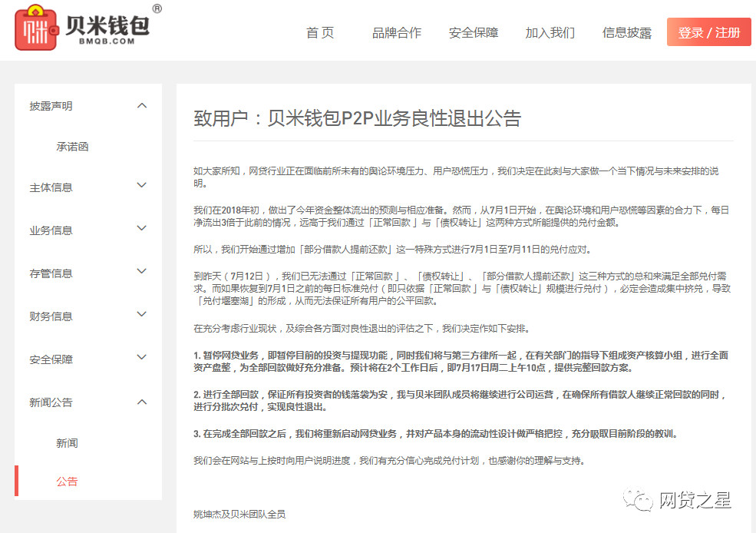Select 信息披露 in the top navigation
Viewport: 756px width, 533px height.
(627, 33)
